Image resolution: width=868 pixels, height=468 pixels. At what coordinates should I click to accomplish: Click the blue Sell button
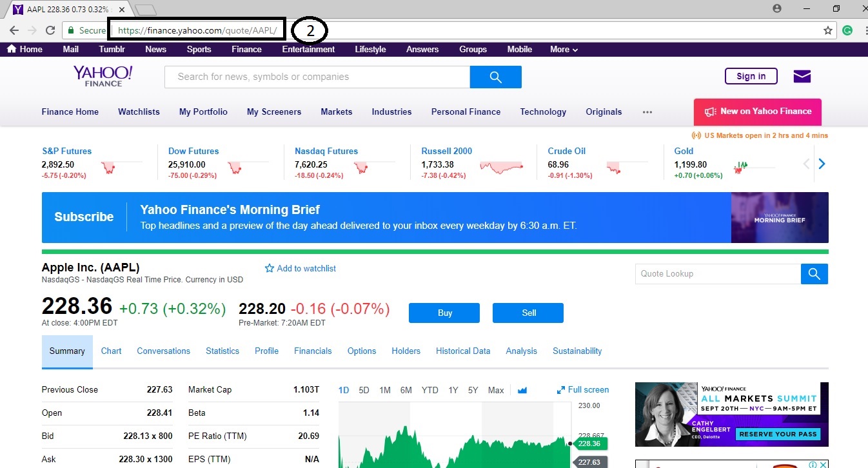(x=528, y=313)
